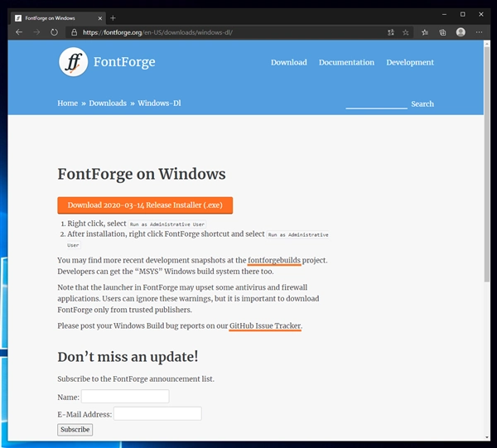Minimize the browser window
The height and width of the screenshot is (448, 497).
coord(444,14)
